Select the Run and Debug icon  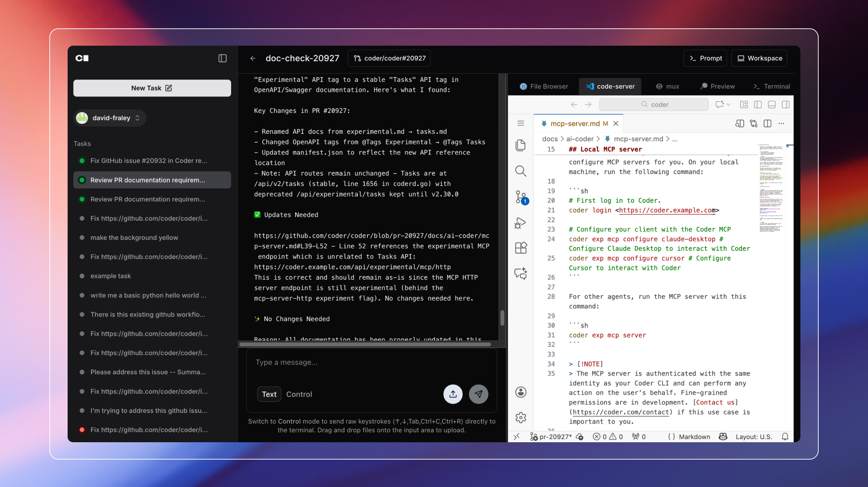[521, 223]
